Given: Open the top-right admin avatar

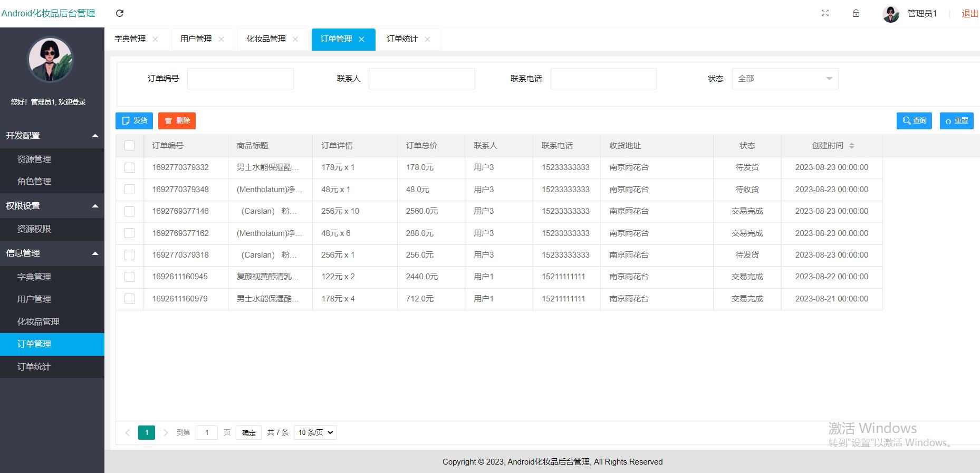Looking at the screenshot, I should 891,14.
